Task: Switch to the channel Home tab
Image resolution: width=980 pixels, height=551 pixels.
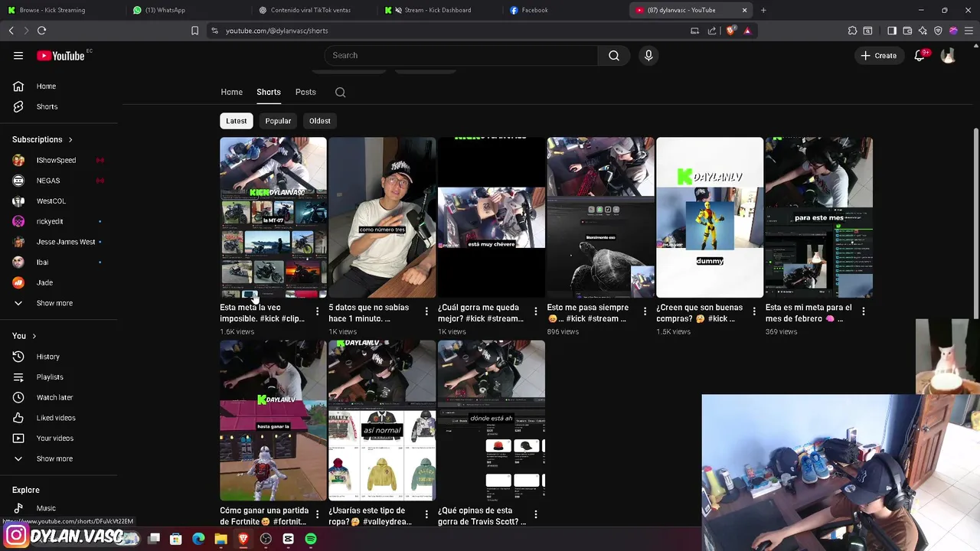Action: pos(232,92)
